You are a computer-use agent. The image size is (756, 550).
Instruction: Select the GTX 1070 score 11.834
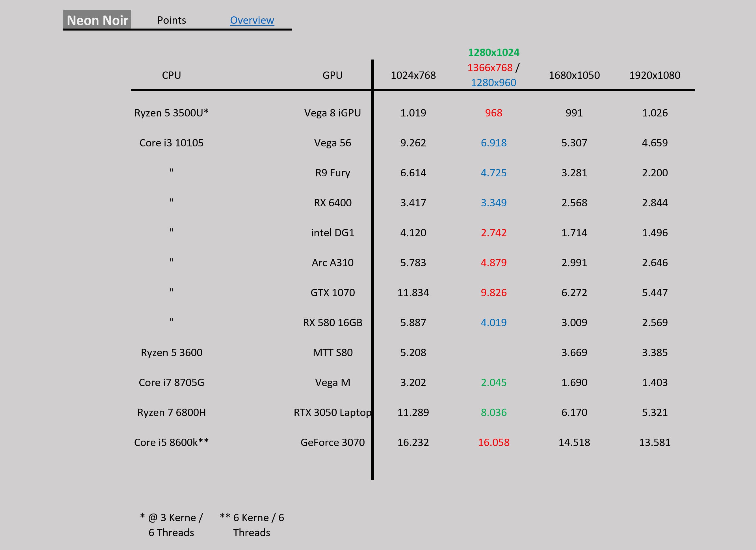point(413,292)
